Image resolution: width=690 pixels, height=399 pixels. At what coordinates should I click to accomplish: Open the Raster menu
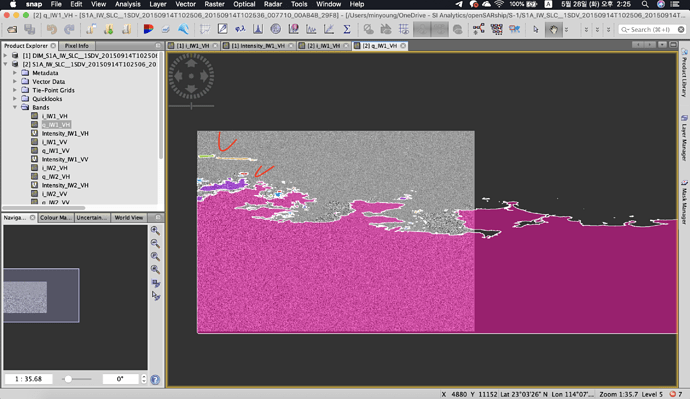(x=214, y=4)
